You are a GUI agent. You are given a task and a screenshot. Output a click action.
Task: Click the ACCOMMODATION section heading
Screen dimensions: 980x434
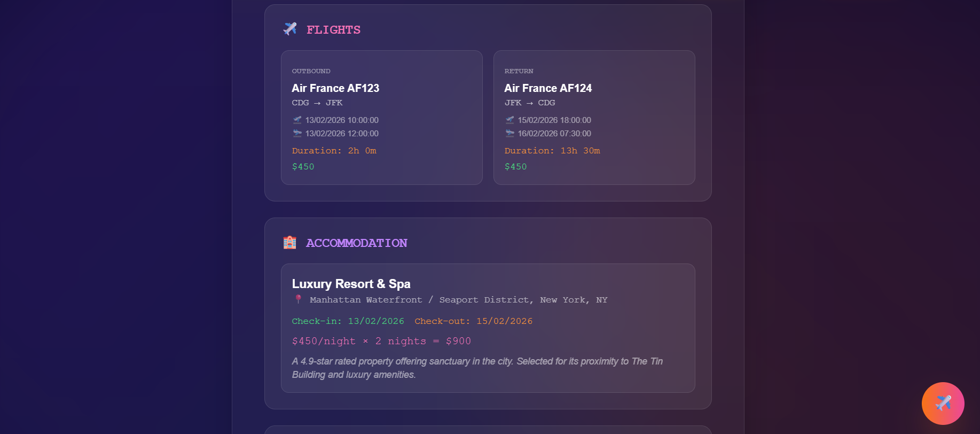(x=356, y=243)
